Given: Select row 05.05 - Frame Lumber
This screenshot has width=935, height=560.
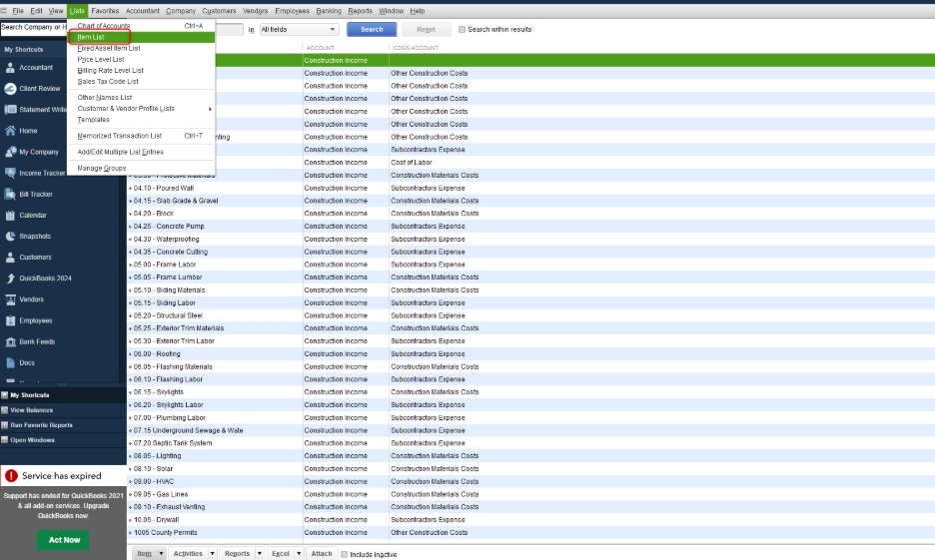Looking at the screenshot, I should point(530,278).
